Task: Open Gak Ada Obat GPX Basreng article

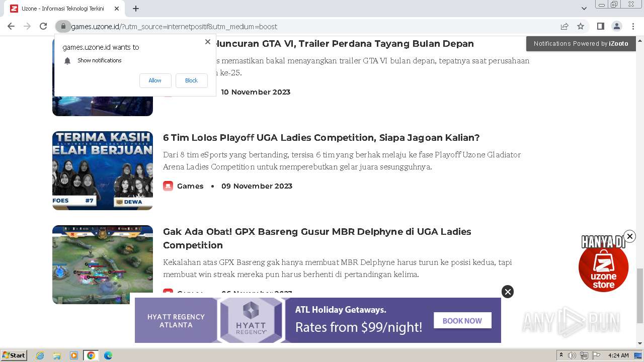Action: 317,238
